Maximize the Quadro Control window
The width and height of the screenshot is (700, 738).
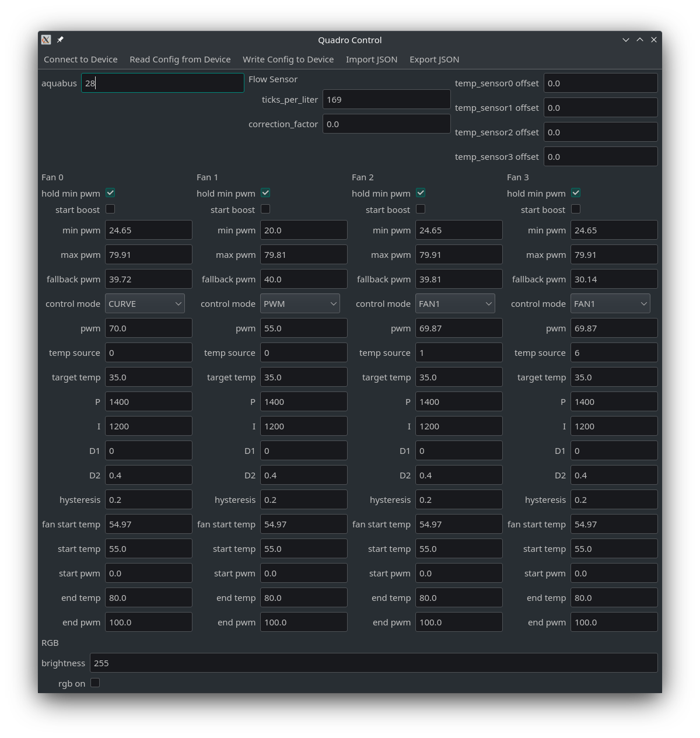(x=640, y=40)
